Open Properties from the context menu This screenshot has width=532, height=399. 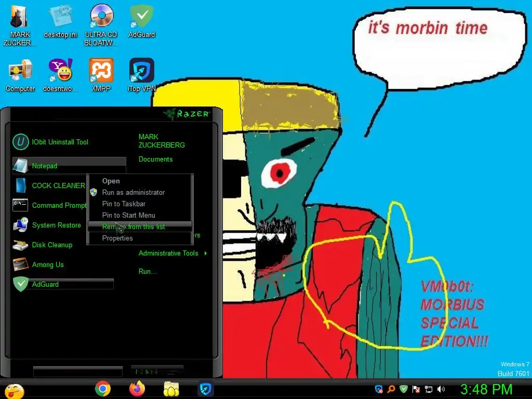(140, 238)
